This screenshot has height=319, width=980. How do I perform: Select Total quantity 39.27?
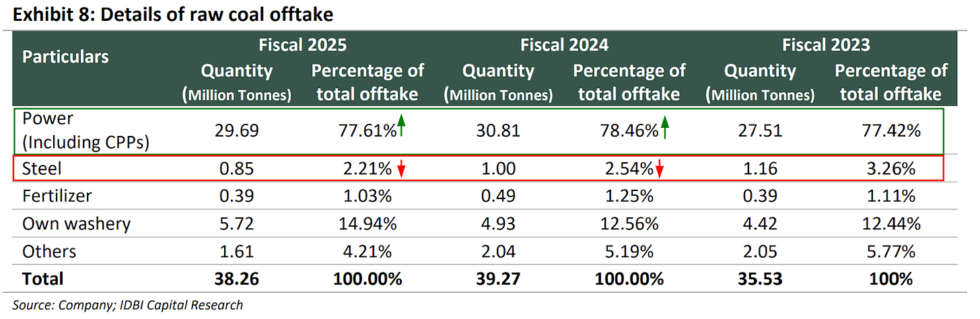(x=497, y=279)
